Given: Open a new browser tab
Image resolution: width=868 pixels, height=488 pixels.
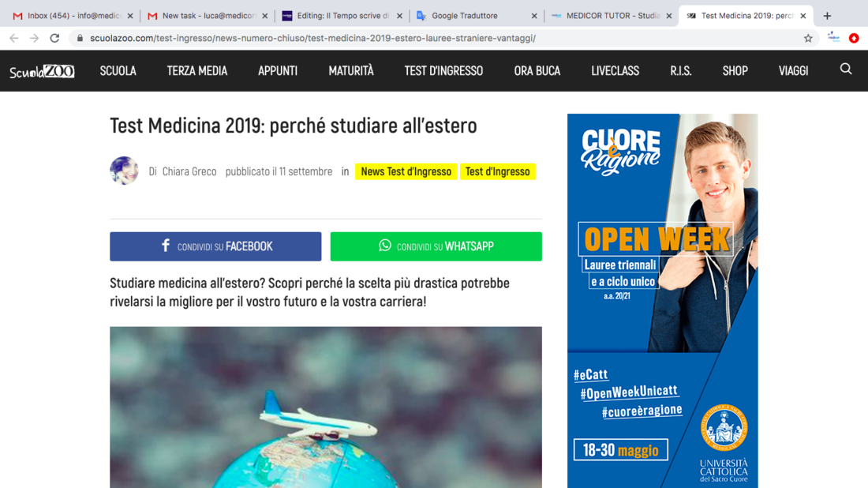Looking at the screenshot, I should click(x=827, y=16).
